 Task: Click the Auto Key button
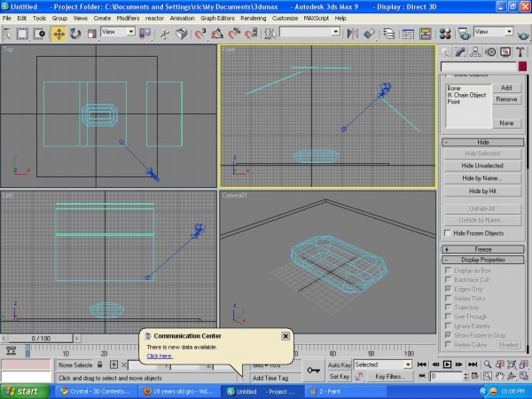(x=339, y=364)
